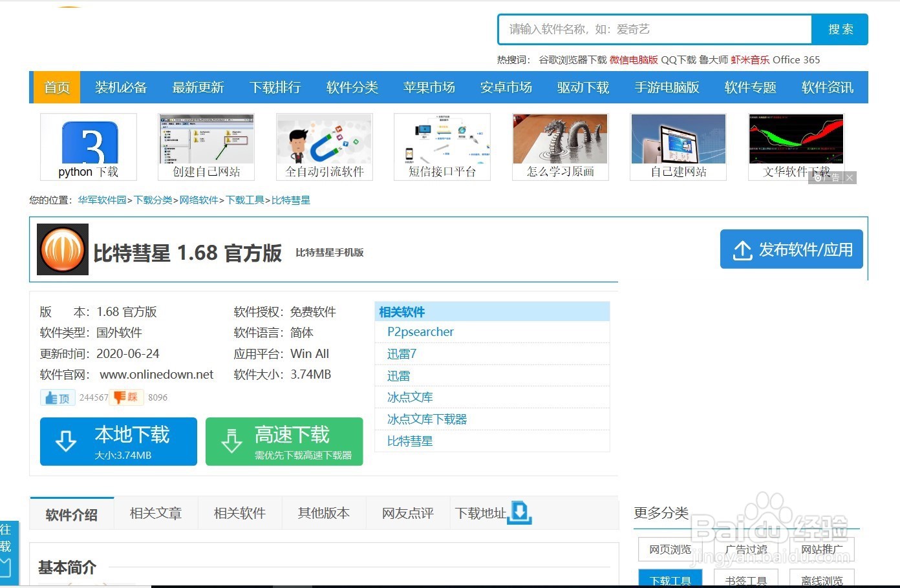Viewport: 900px width, 588px height.
Task: Open 下载排行 in the navigation bar
Action: point(275,87)
